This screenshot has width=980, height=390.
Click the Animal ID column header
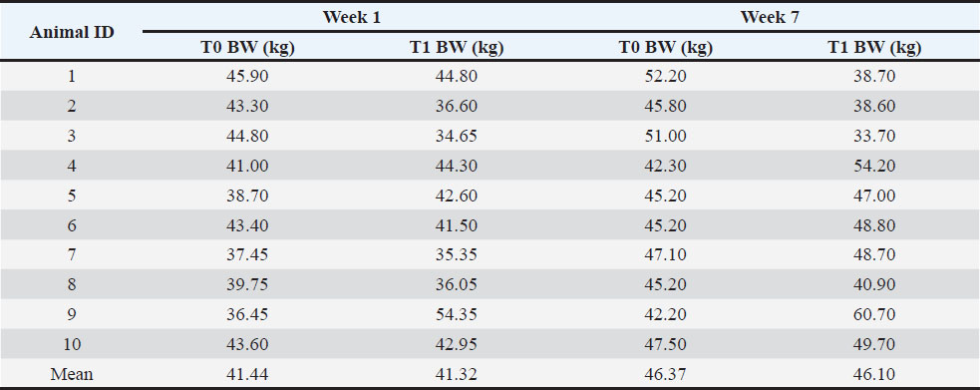point(72,33)
